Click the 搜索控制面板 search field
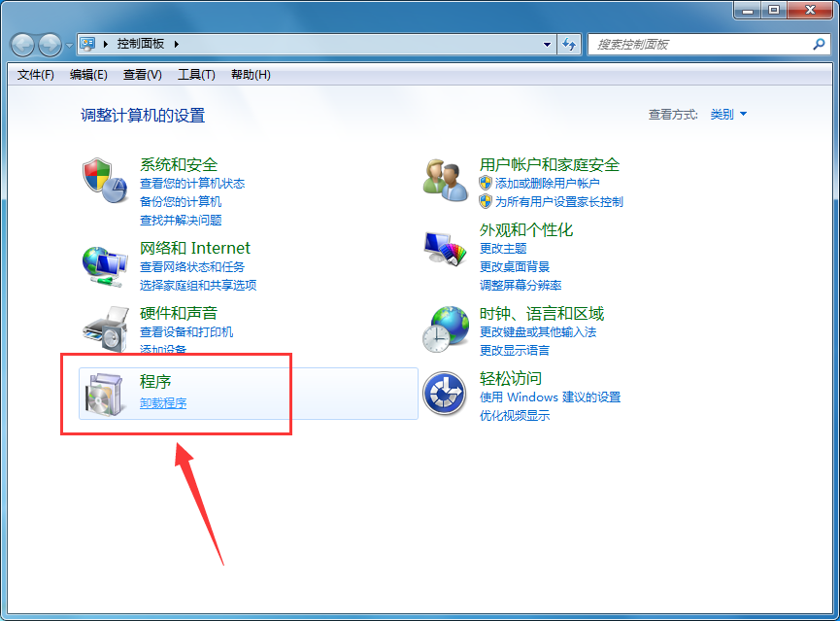This screenshot has width=840, height=621. pyautogui.click(x=699, y=44)
